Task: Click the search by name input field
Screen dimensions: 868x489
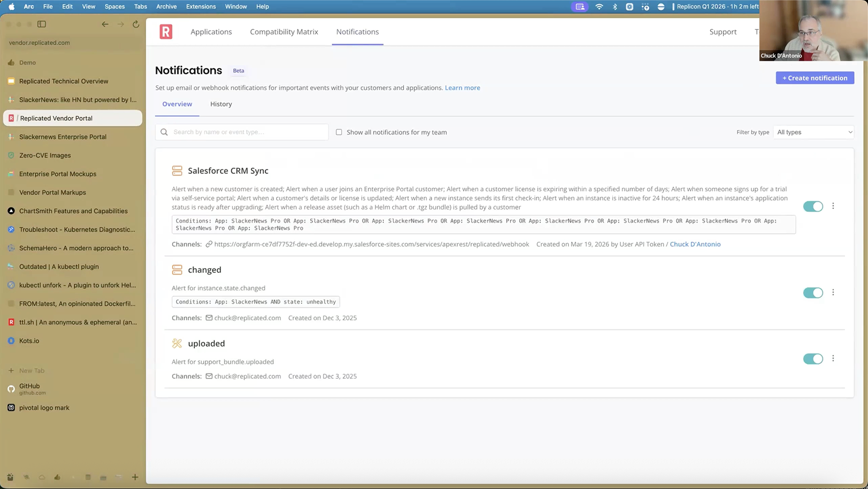Action: [x=242, y=132]
